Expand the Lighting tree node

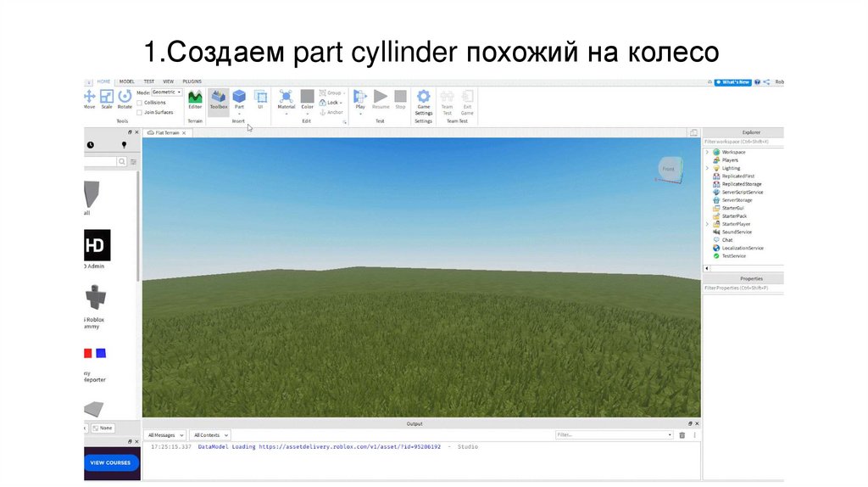(707, 168)
